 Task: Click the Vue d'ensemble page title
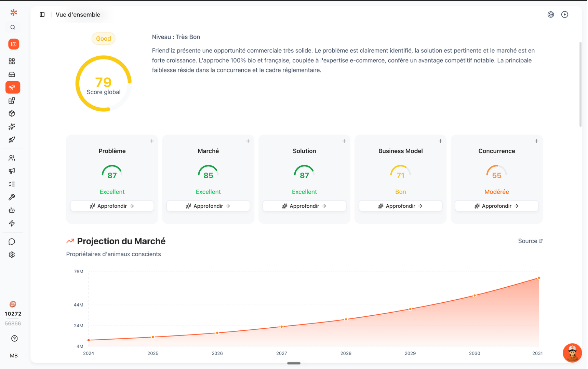coord(78,14)
